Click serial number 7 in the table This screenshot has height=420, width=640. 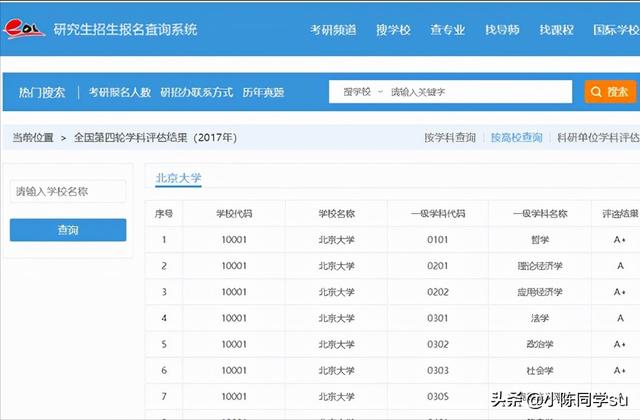pyautogui.click(x=164, y=396)
